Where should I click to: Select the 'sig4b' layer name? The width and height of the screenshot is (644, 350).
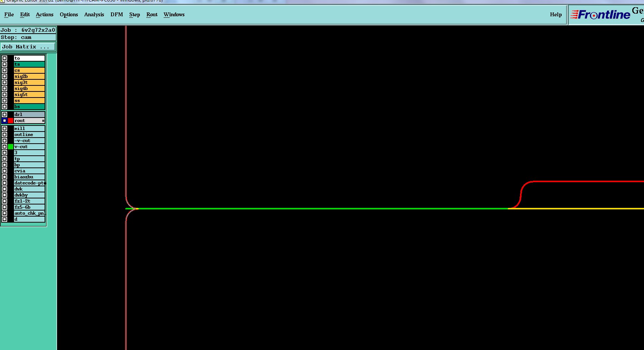point(29,88)
